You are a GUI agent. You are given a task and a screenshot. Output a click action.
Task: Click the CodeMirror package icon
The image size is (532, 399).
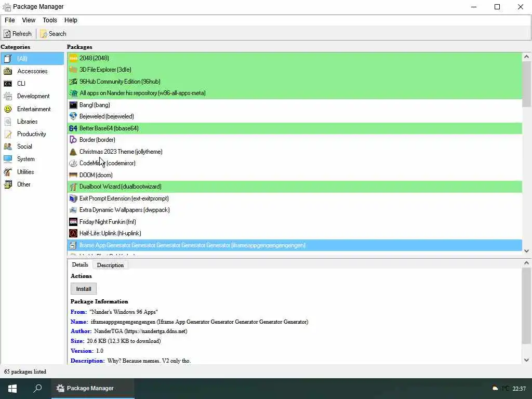[73, 163]
